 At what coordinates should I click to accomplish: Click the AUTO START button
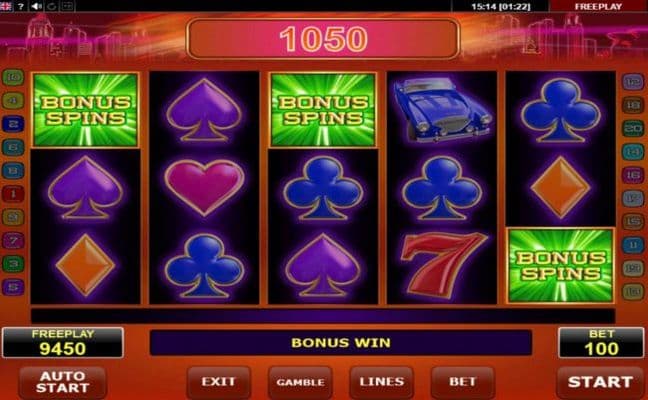click(x=63, y=382)
